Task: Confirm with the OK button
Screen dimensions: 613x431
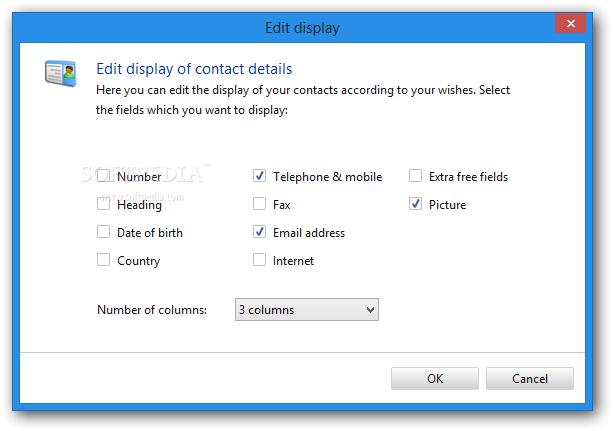Action: coord(435,379)
